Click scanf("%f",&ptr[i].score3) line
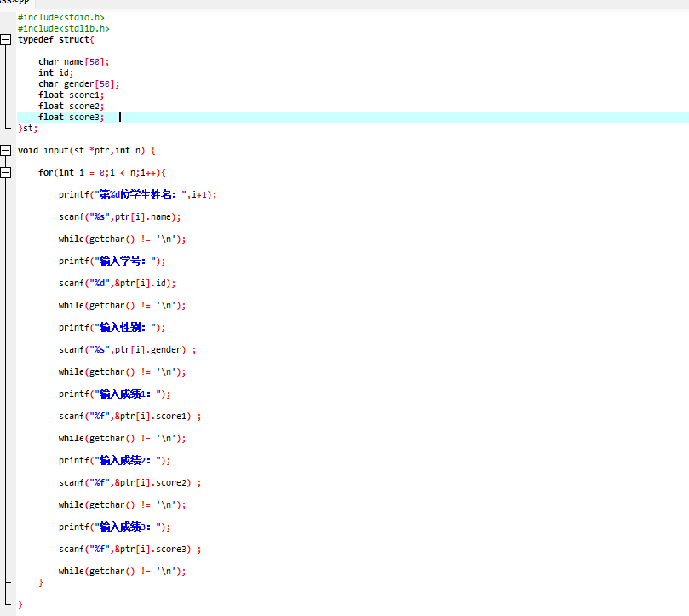Image resolution: width=689 pixels, height=616 pixels. pyautogui.click(x=130, y=549)
